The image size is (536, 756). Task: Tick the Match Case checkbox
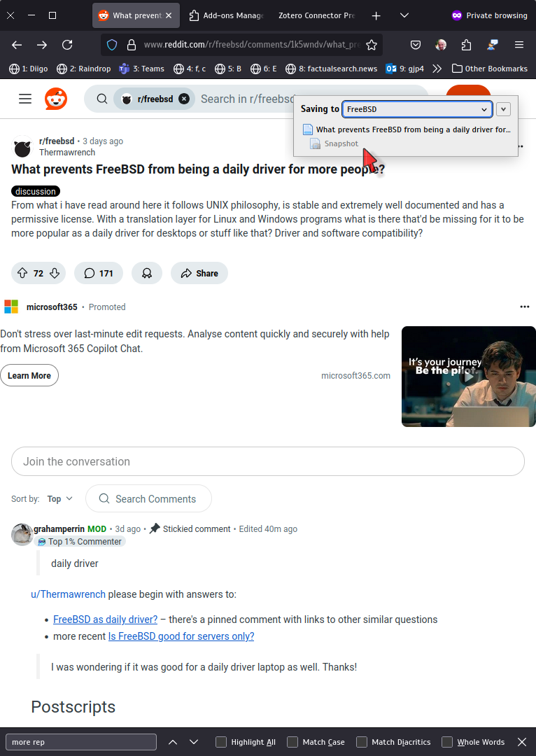(x=292, y=742)
